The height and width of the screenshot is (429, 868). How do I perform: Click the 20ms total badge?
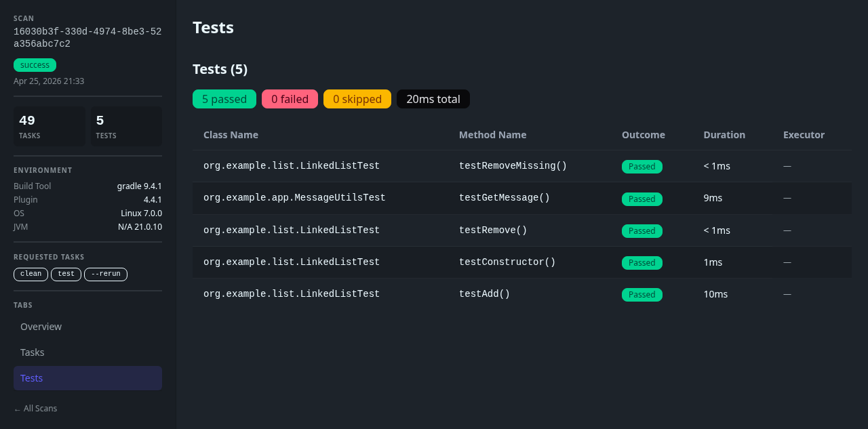[433, 99]
